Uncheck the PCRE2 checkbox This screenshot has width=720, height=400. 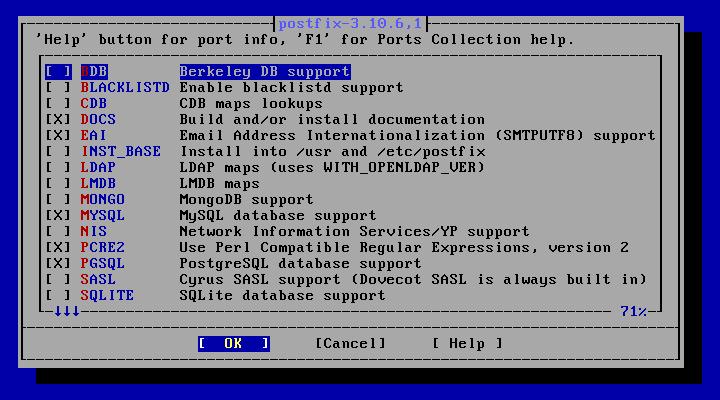pyautogui.click(x=58, y=248)
